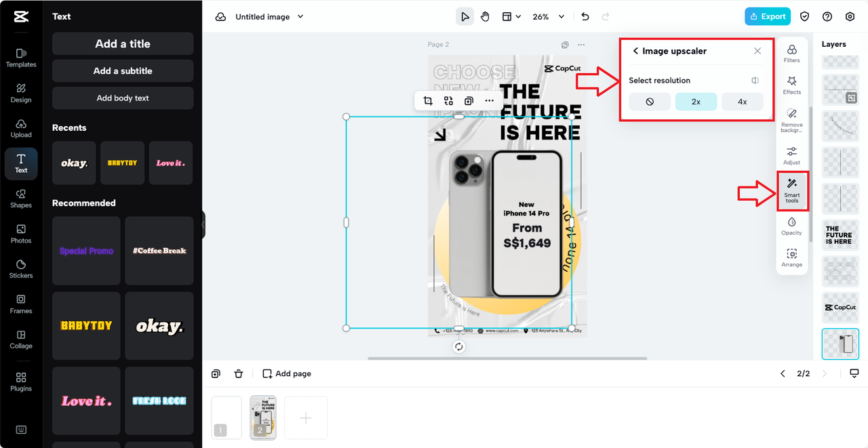
Task: Open the Remove background tool
Action: (x=791, y=121)
